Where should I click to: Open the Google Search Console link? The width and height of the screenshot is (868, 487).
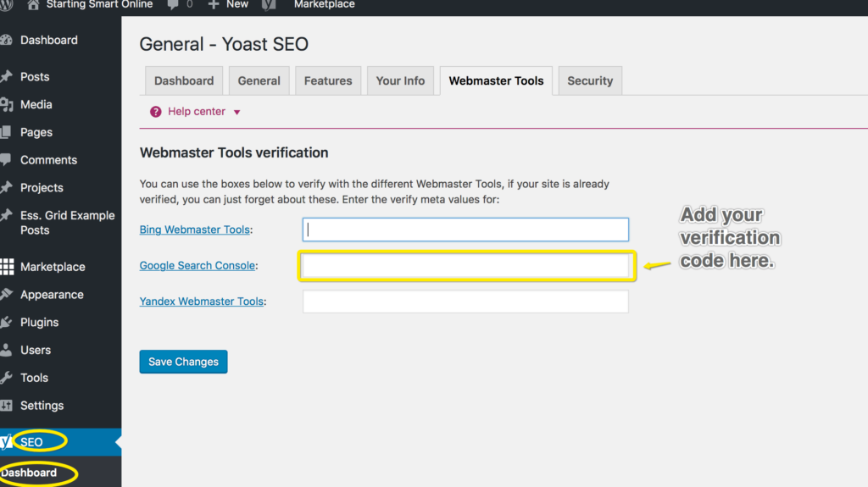tap(197, 266)
